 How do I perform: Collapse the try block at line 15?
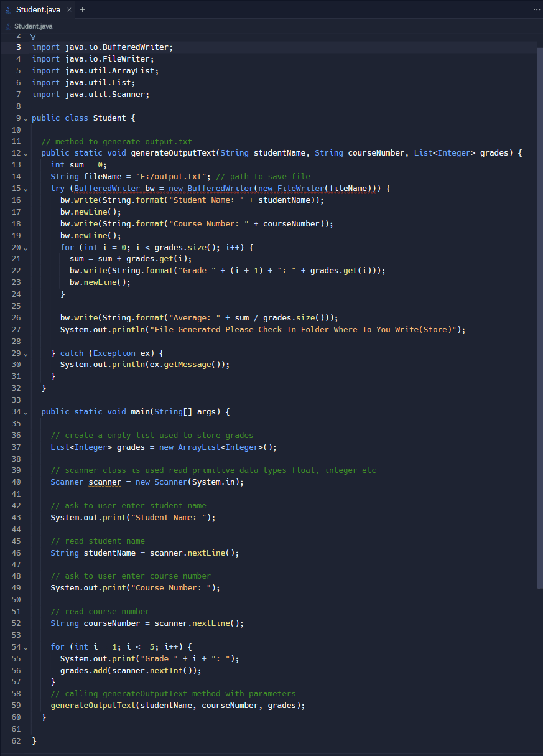(x=25, y=188)
